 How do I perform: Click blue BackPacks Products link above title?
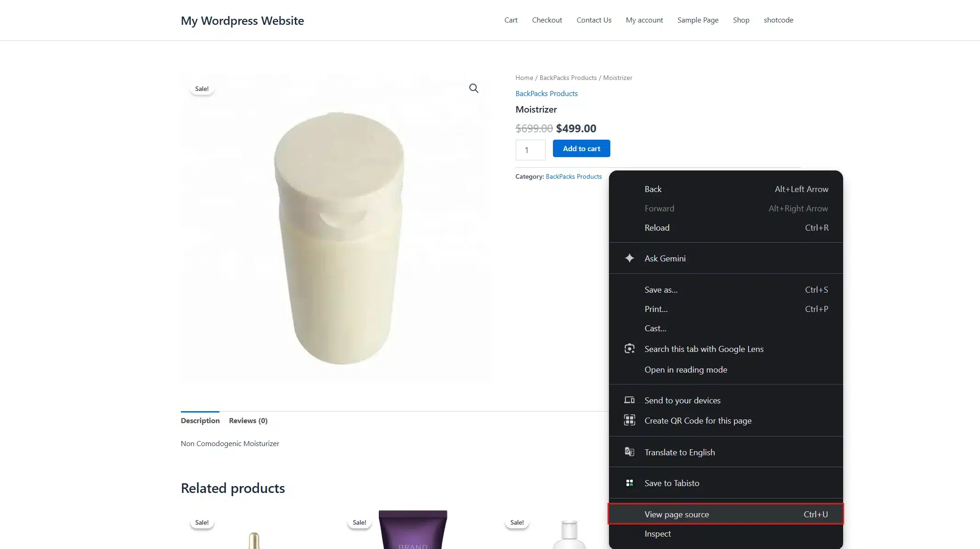[546, 94]
